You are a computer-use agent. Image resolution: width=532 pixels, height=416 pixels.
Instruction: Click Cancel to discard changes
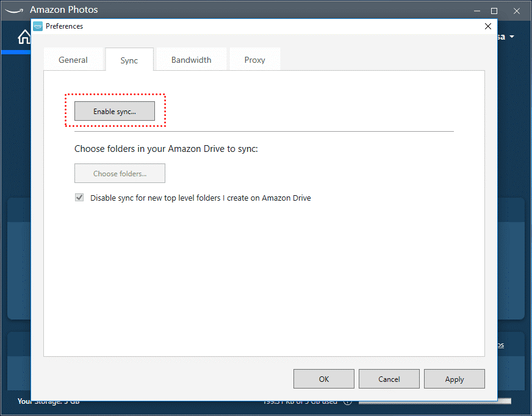coord(389,379)
